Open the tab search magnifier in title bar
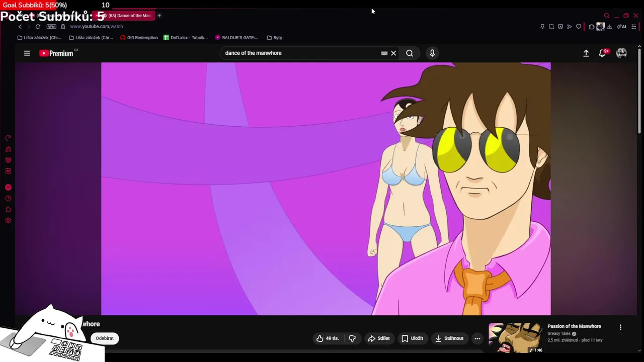This screenshot has height=362, width=644. coord(607,16)
